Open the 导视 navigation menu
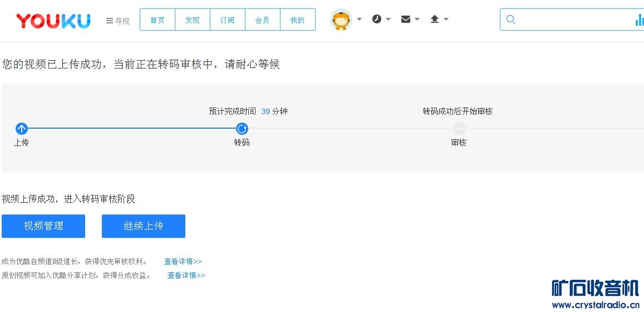This screenshot has width=644, height=312. [117, 21]
